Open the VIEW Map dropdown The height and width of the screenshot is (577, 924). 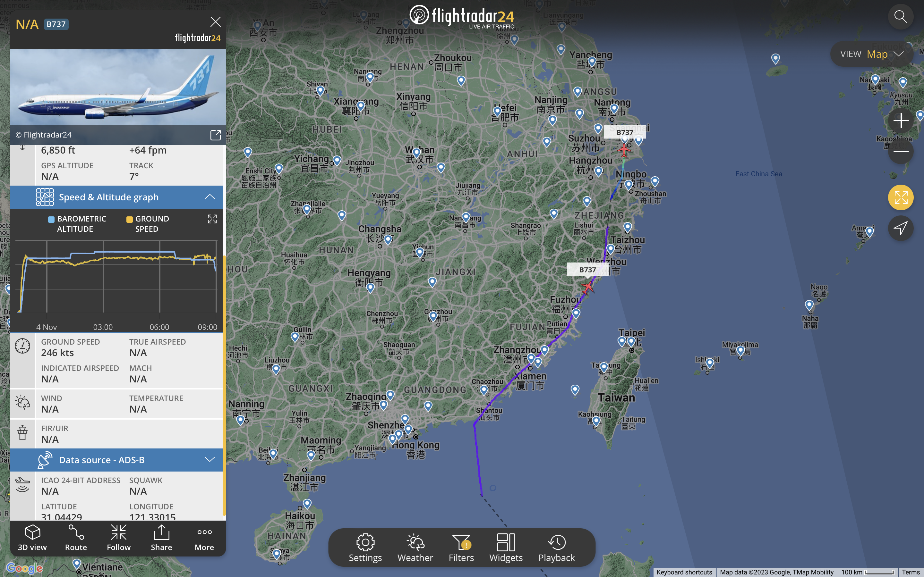[871, 54]
